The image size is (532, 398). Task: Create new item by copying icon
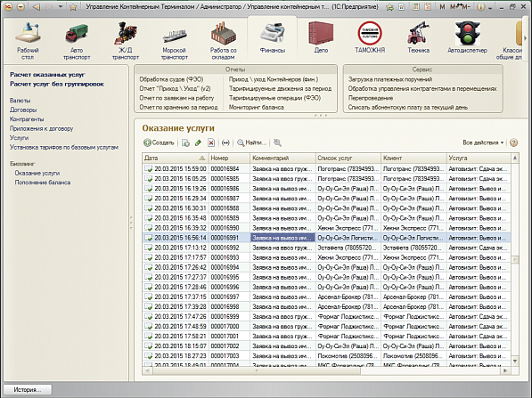[185, 143]
